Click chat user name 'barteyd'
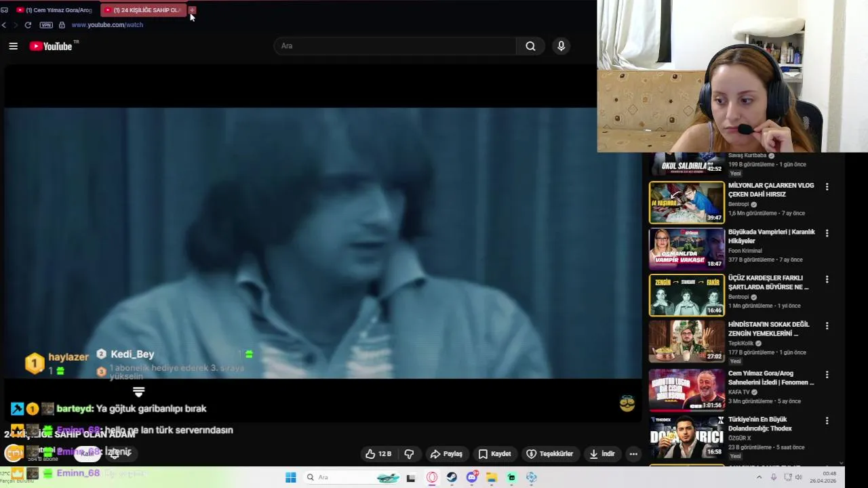Image resolution: width=868 pixels, height=488 pixels. point(75,409)
